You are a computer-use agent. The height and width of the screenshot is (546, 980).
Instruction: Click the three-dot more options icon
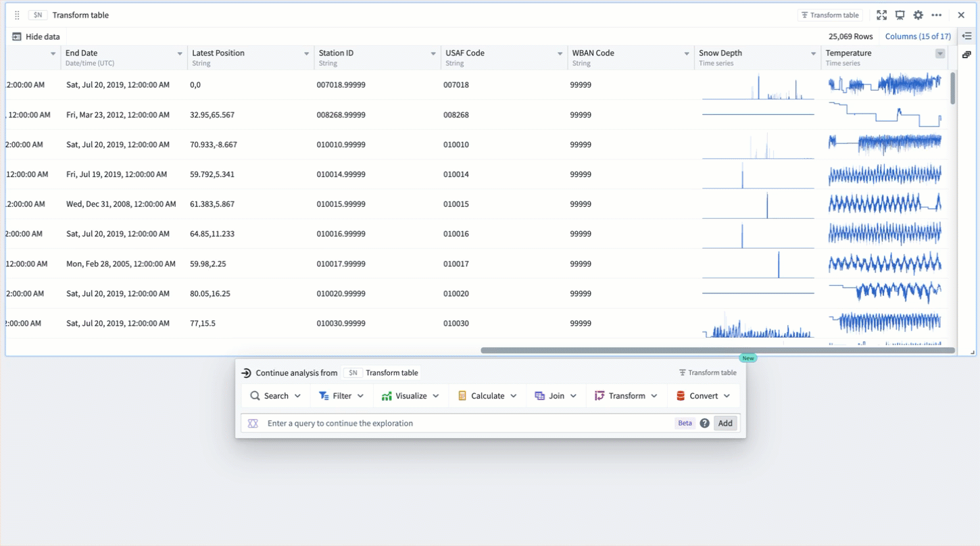(936, 15)
